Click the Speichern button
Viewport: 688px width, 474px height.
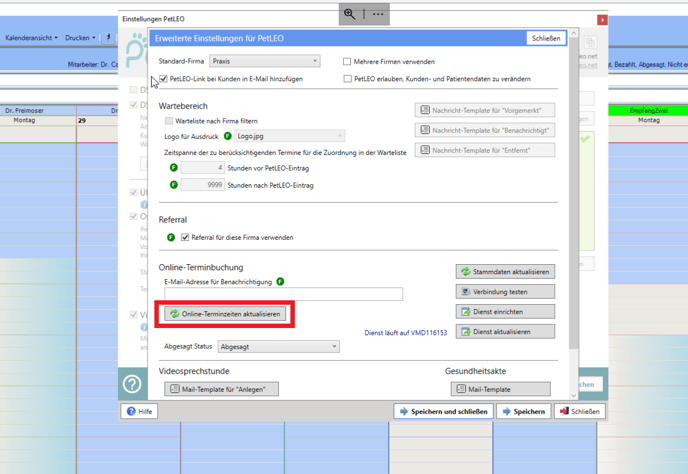pyautogui.click(x=523, y=411)
